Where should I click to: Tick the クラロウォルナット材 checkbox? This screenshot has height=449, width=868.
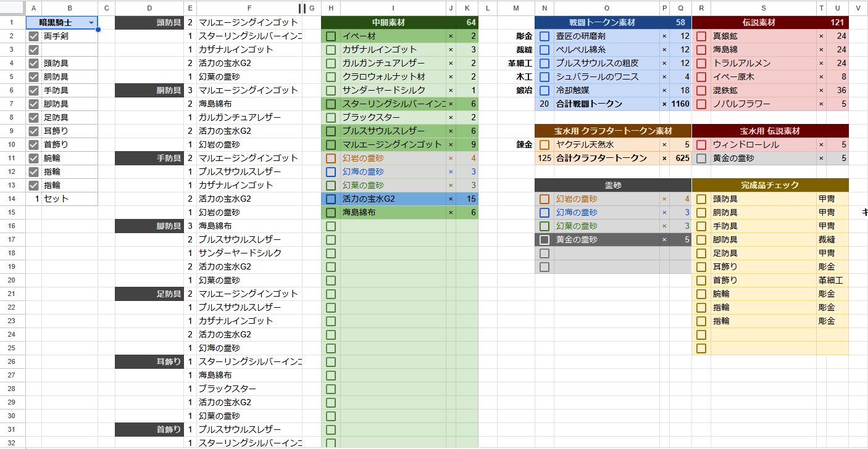[331, 77]
